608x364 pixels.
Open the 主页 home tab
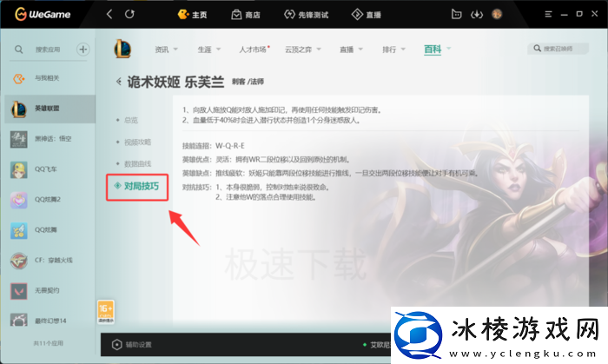[x=192, y=15]
